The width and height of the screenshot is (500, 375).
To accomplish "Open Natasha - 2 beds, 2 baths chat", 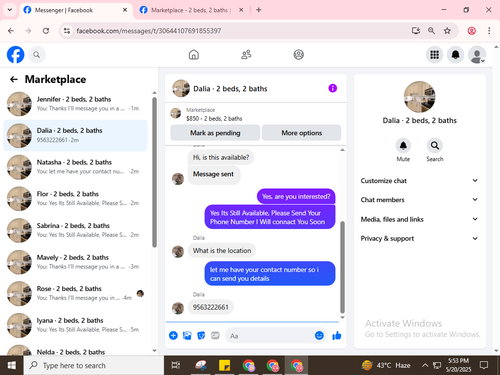I will point(75,167).
